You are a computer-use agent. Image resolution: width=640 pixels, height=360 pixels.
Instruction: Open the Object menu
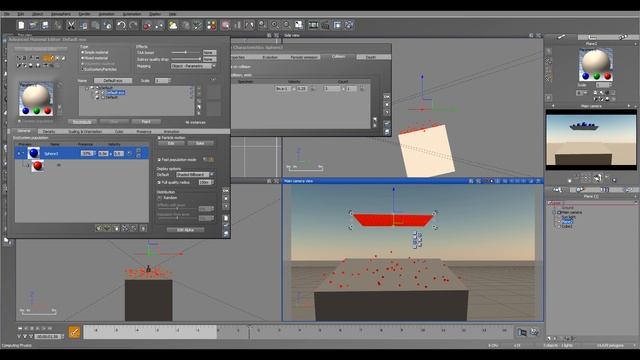(x=38, y=14)
